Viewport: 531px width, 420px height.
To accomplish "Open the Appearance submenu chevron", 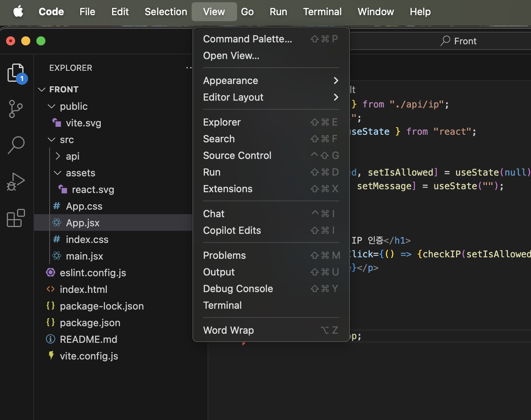I will 336,80.
